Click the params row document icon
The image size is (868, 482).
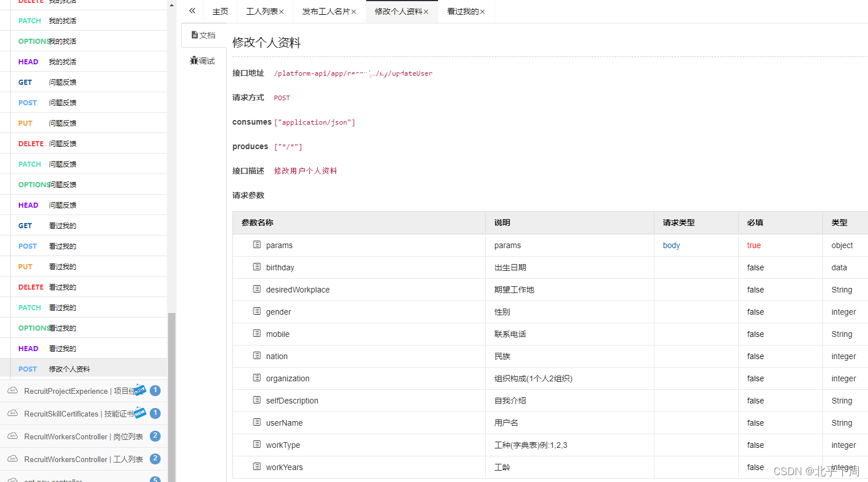tap(257, 245)
